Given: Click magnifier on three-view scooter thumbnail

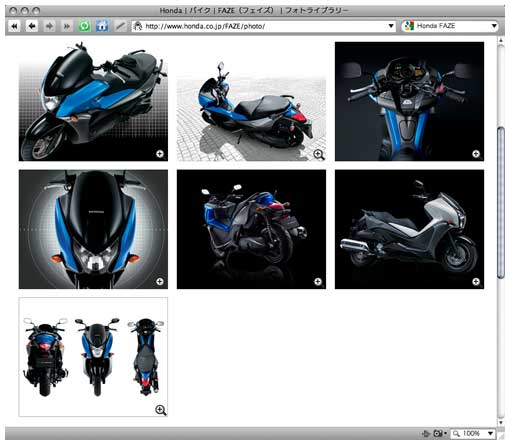Looking at the screenshot, I should (161, 410).
